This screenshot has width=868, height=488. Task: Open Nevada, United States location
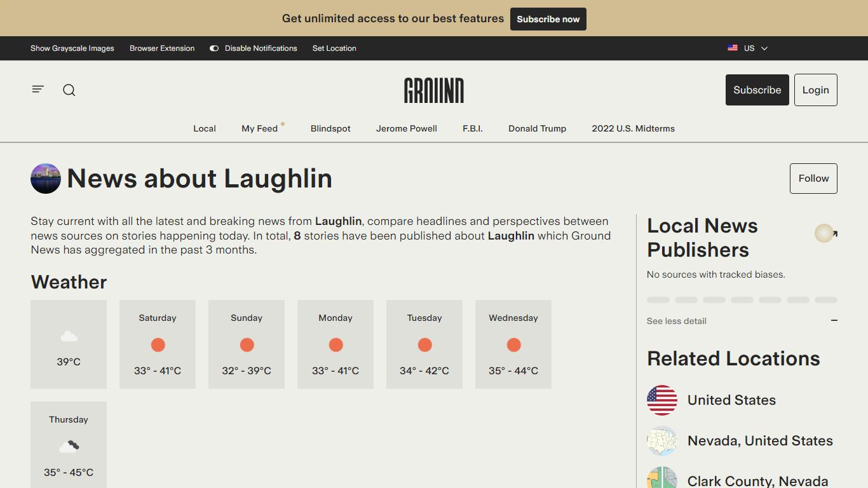click(760, 441)
